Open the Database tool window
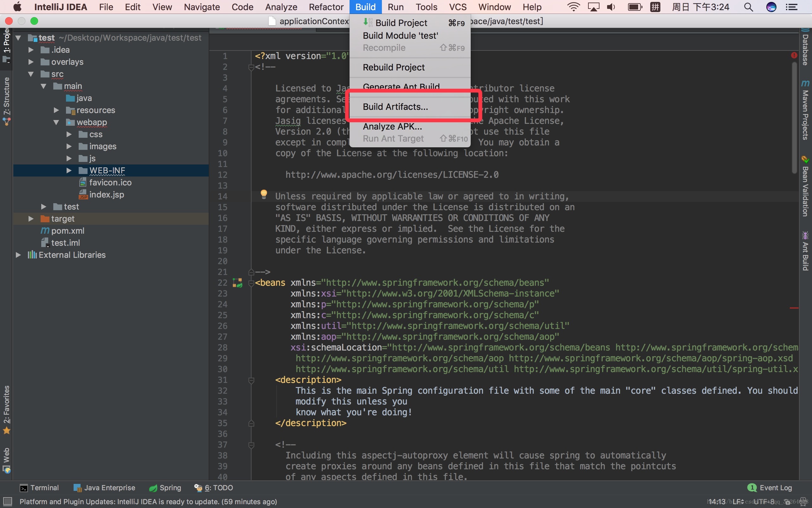Screen dimensions: 812x508 [x=805, y=47]
